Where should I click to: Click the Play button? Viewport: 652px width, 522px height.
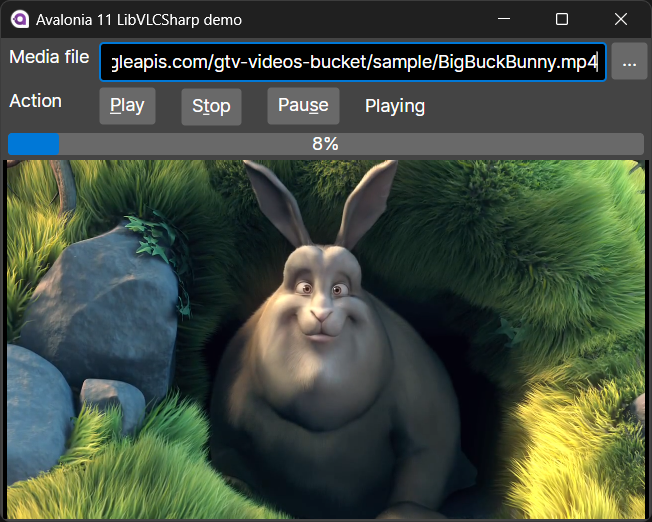point(127,106)
